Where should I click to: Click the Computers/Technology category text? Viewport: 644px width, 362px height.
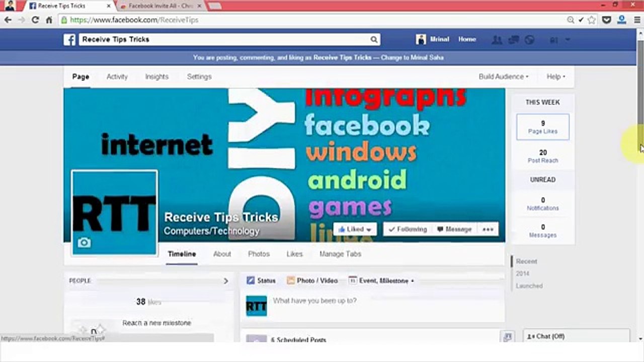[211, 231]
